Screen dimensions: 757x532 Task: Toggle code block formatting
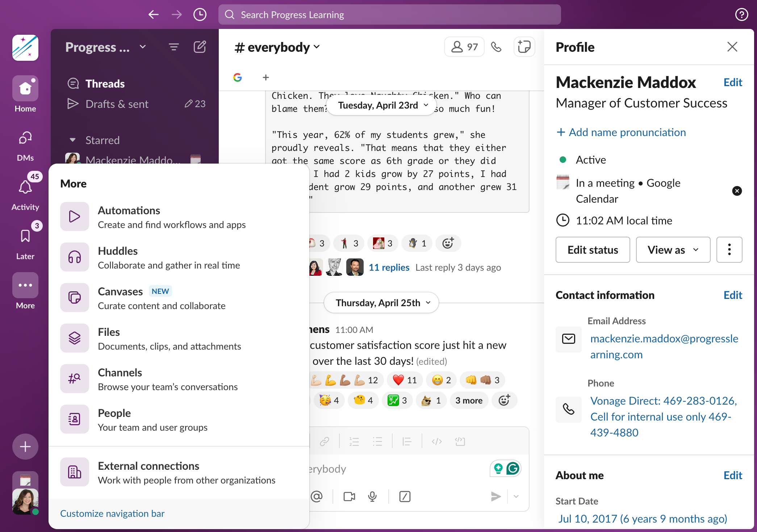(x=460, y=442)
